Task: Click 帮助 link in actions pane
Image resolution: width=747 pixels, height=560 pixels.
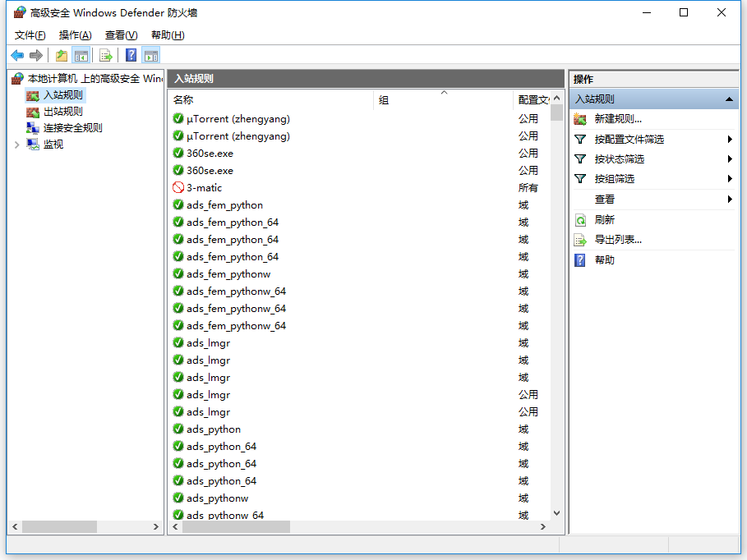Action: 605,260
